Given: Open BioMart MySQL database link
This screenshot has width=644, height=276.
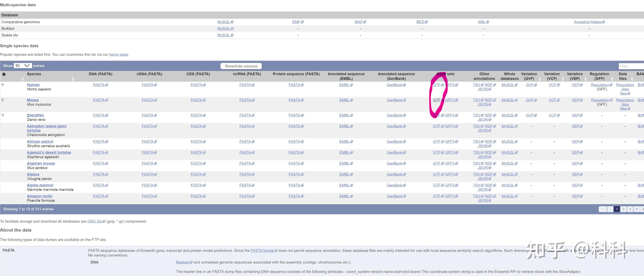Looking at the screenshot, I should (224, 28).
